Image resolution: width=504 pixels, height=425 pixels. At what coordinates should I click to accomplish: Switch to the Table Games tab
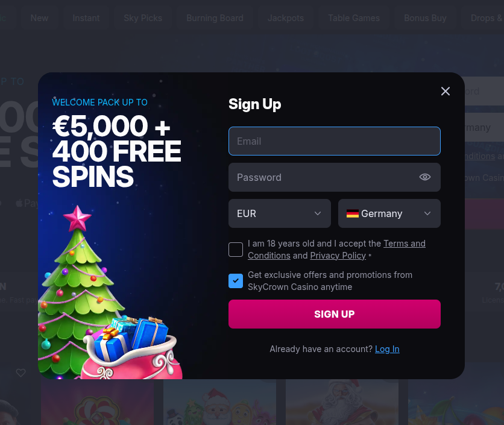(x=353, y=18)
